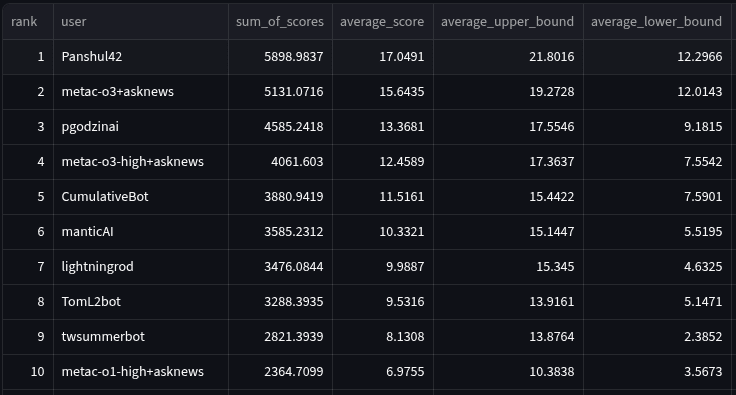736x395 pixels.
Task: Select sum of scores 3880.9419
Action: [280, 197]
